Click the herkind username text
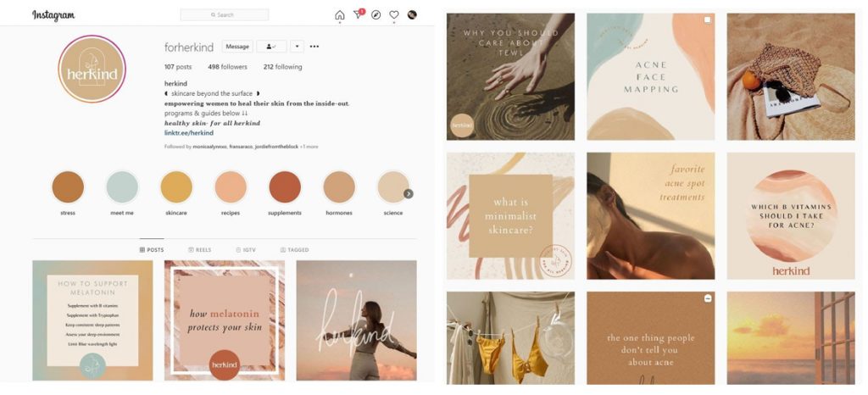This screenshot has width=868, height=395. click(x=175, y=84)
